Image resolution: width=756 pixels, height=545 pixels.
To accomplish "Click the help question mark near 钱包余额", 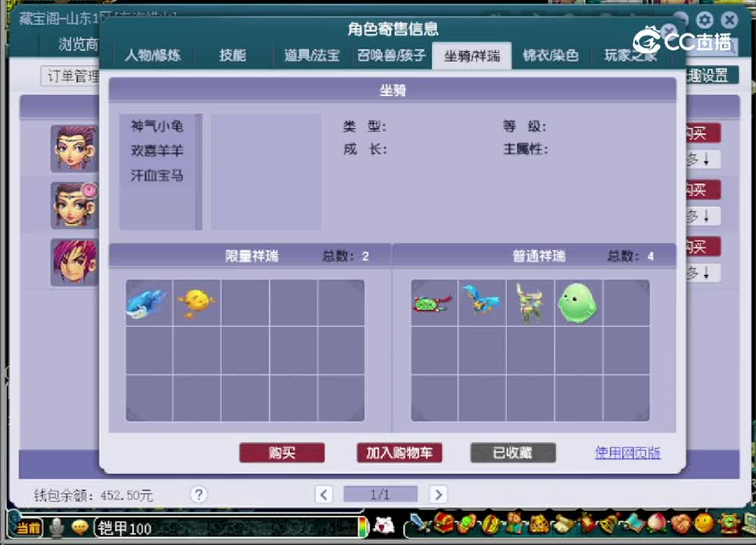I will (x=198, y=495).
